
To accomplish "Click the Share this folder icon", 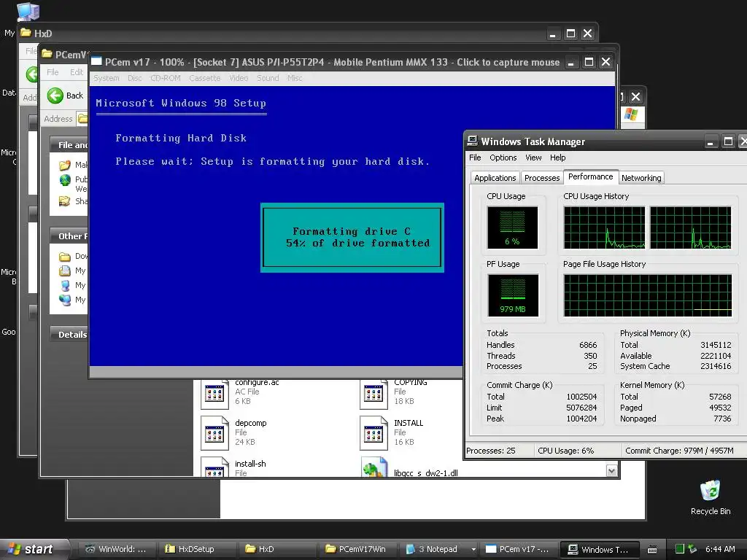I will tap(65, 201).
